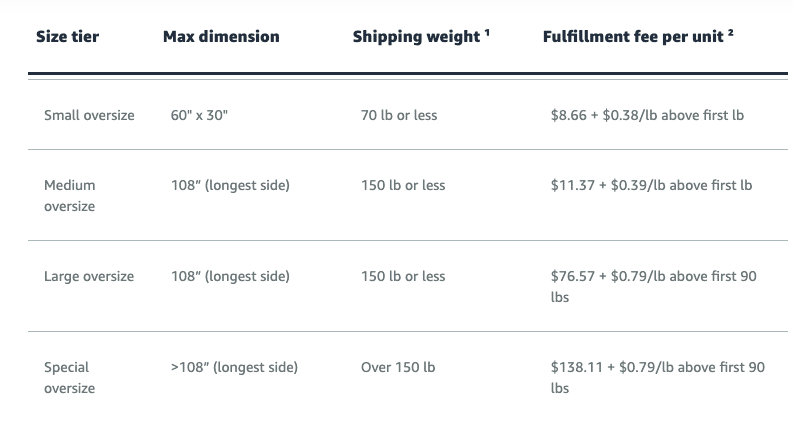793x421 pixels.
Task: Select the Special oversize tier cell
Action: [x=70, y=377]
